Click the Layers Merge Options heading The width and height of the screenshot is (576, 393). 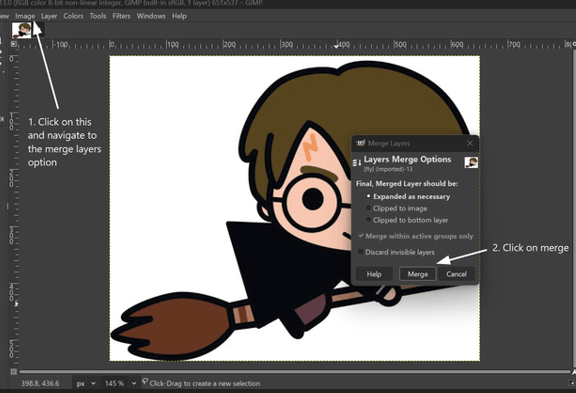coord(407,159)
